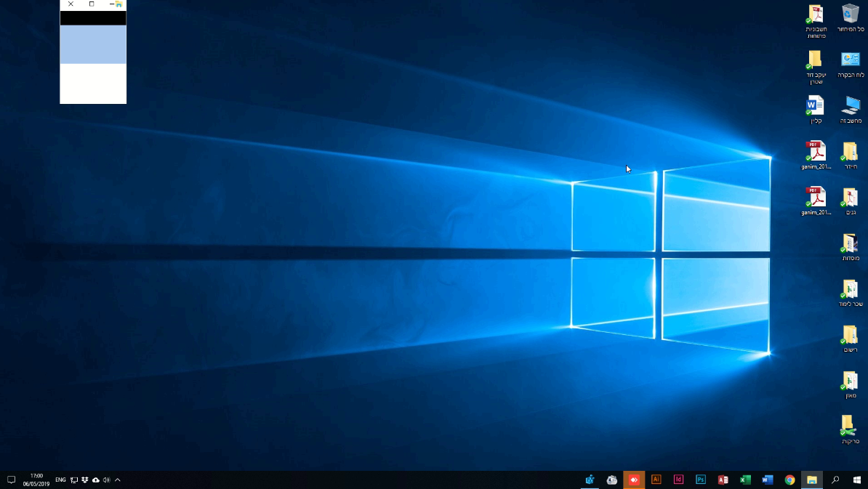Close the small File Explorer window

click(71, 4)
